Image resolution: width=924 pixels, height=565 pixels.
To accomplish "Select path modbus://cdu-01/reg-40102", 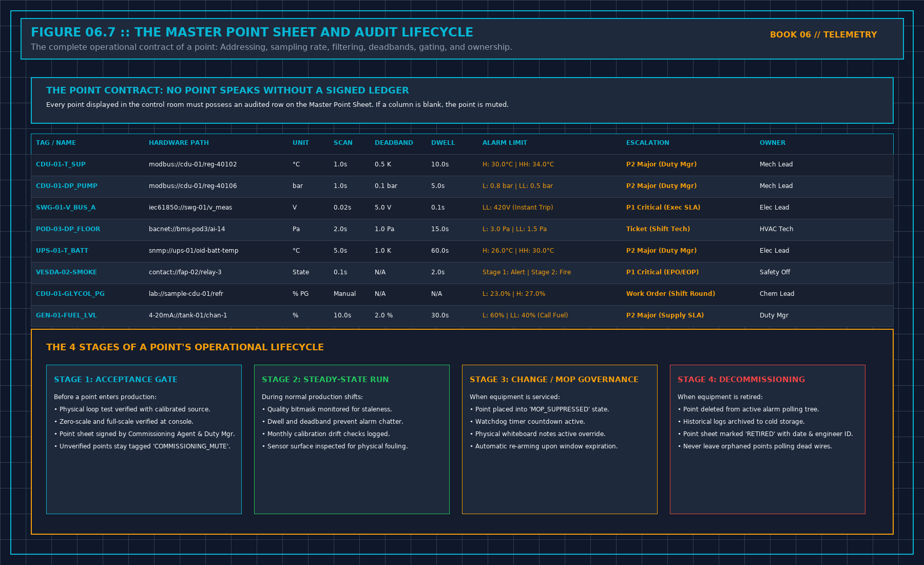I will tap(193, 164).
